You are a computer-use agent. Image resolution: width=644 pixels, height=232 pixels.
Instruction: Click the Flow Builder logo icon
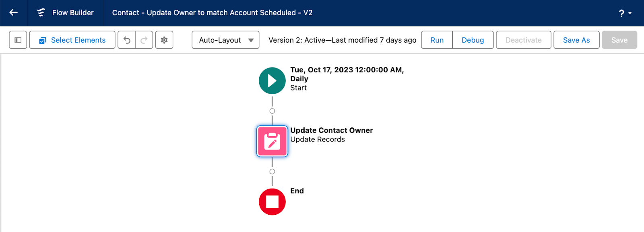pyautogui.click(x=41, y=12)
